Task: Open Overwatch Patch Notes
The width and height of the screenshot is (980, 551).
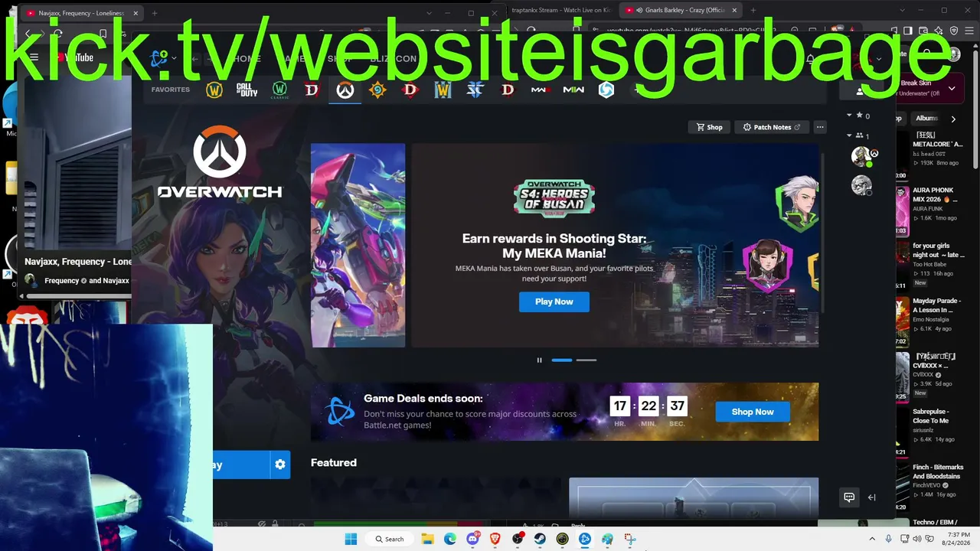Action: [772, 127]
